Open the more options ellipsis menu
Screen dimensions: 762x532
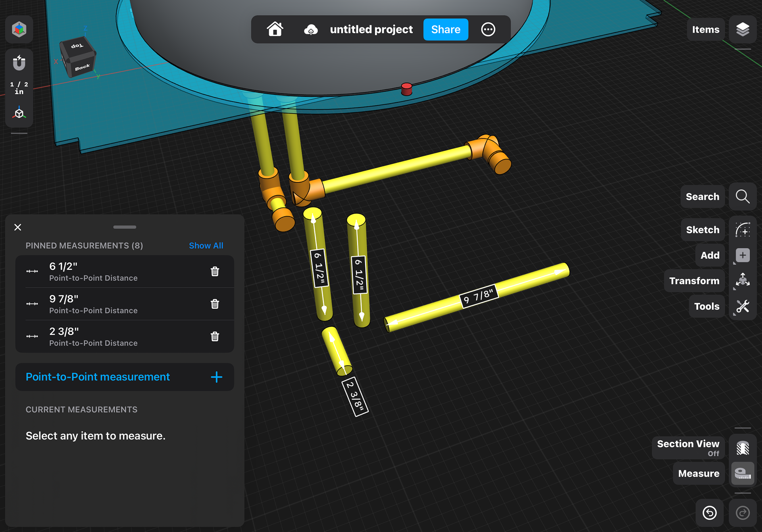(x=488, y=29)
